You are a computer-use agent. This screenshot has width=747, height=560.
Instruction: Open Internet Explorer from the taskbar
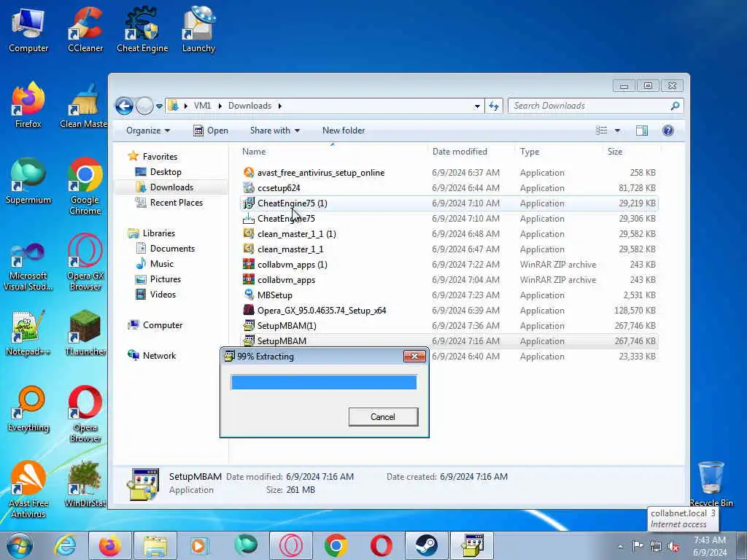(65, 545)
